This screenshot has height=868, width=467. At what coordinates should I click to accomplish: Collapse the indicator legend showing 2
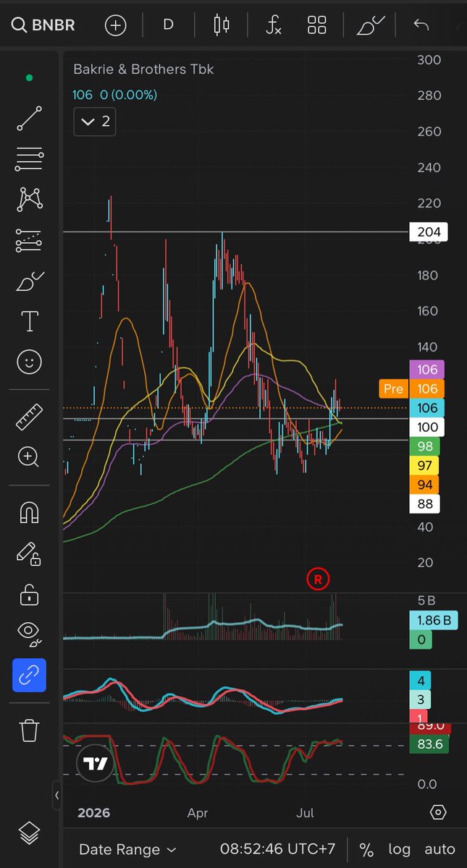(x=95, y=122)
